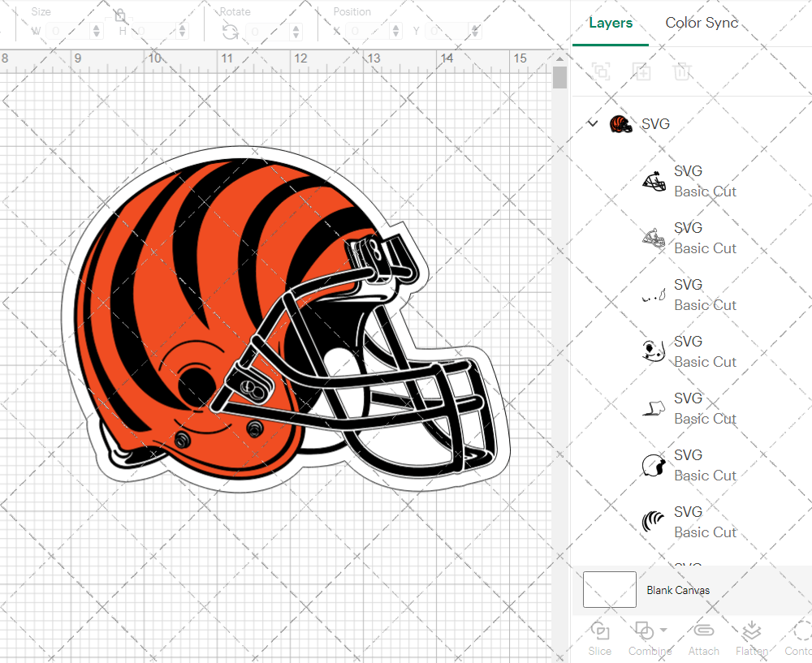Select the helmet details layer thumbnail

654,351
